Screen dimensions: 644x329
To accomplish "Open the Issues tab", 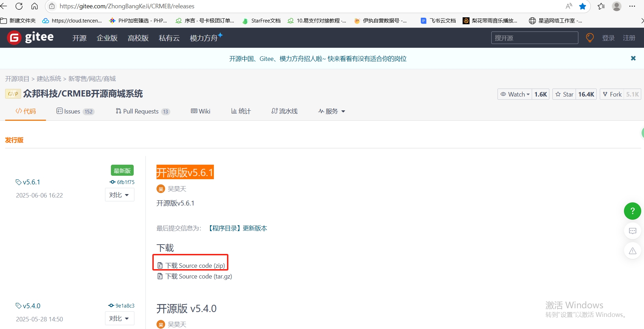I will [x=75, y=111].
